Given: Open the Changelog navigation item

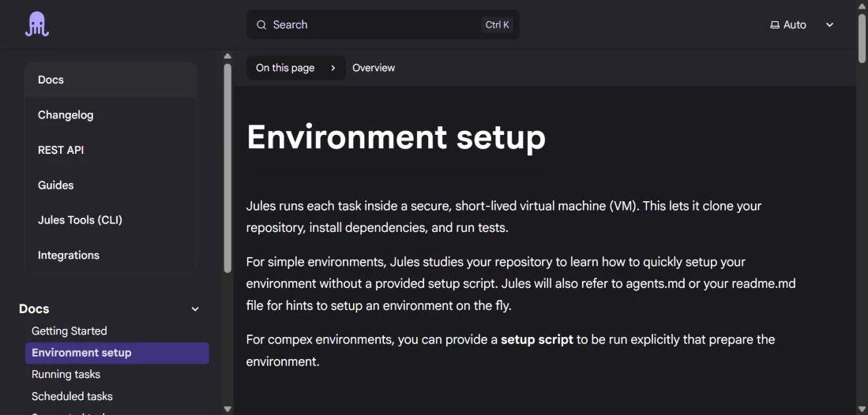Looking at the screenshot, I should pos(111,115).
